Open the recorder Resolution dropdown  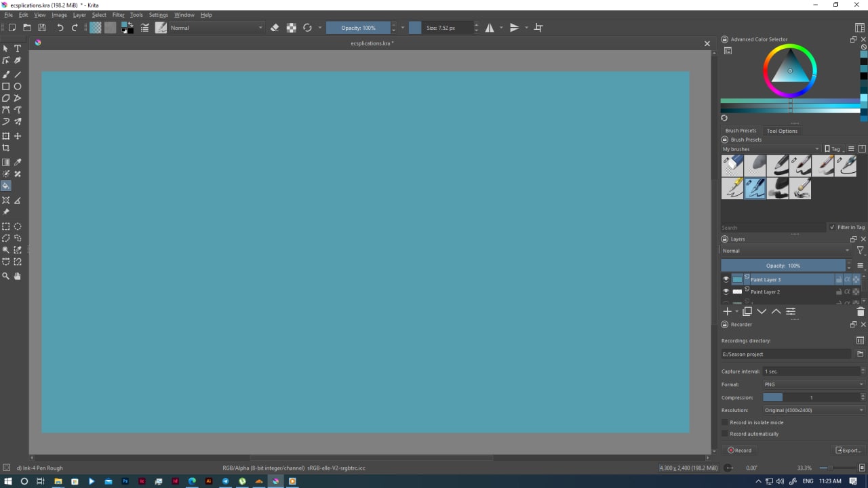click(x=813, y=410)
